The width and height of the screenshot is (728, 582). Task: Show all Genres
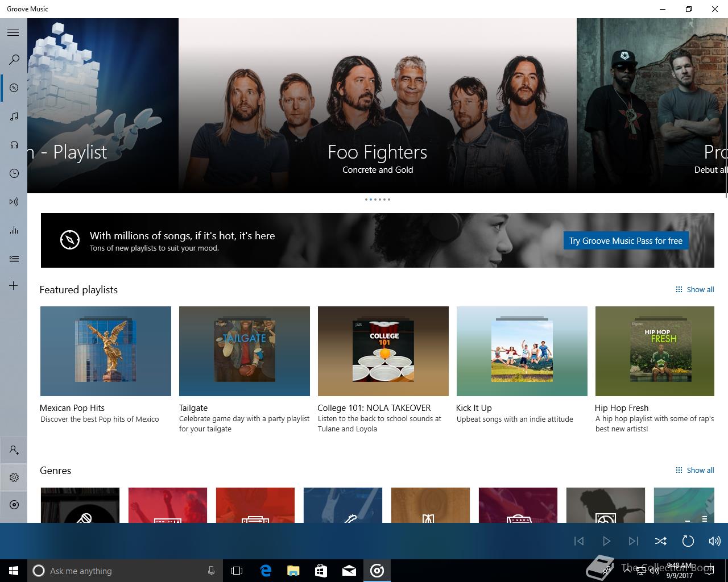(694, 470)
